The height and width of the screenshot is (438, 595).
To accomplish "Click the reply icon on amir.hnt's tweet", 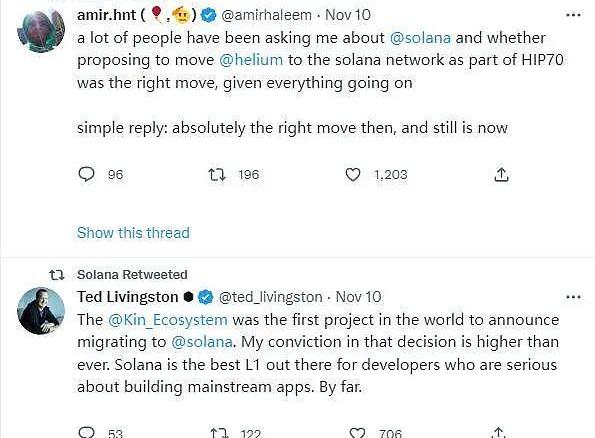I will pyautogui.click(x=86, y=175).
